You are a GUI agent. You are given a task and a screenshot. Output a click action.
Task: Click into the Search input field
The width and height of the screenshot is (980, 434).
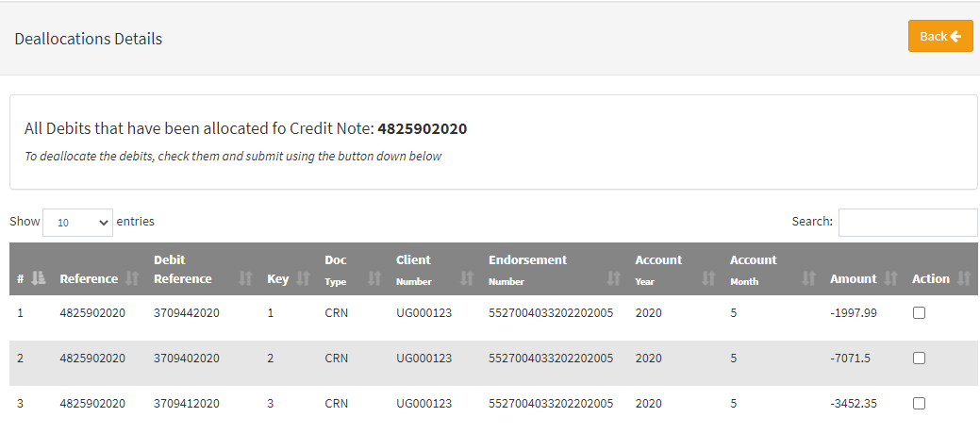click(x=907, y=223)
